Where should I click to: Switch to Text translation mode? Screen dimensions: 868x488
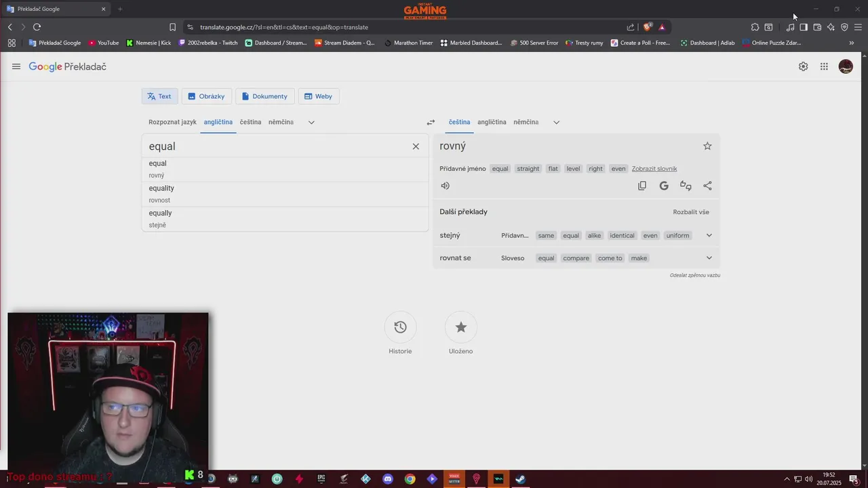[x=159, y=96]
